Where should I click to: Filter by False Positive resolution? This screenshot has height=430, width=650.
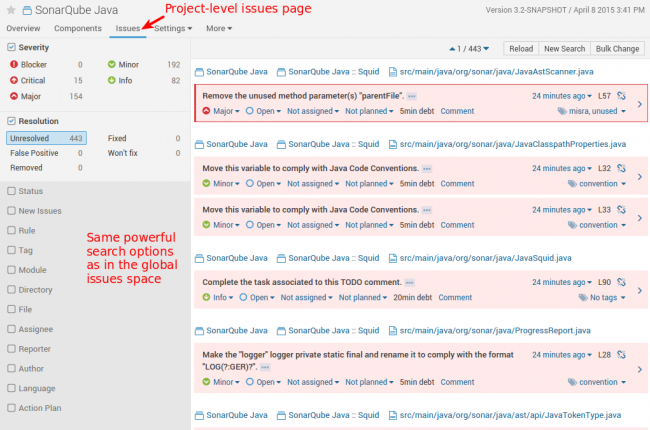click(46, 153)
